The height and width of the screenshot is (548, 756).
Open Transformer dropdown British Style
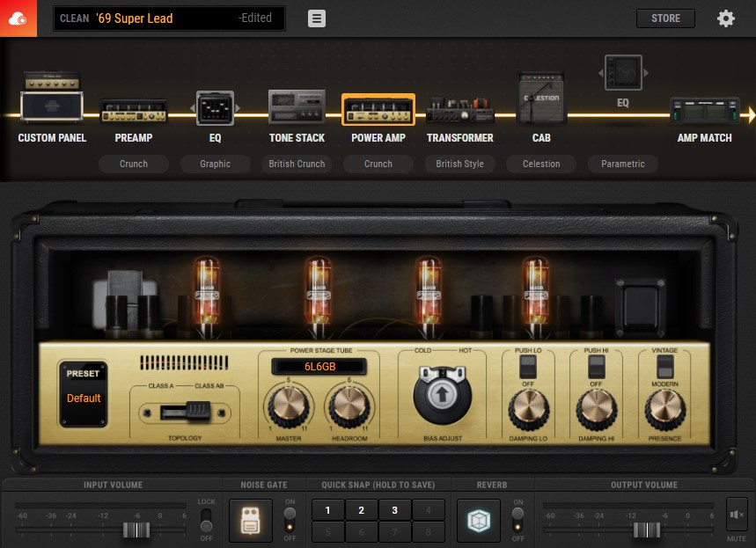[x=460, y=164]
